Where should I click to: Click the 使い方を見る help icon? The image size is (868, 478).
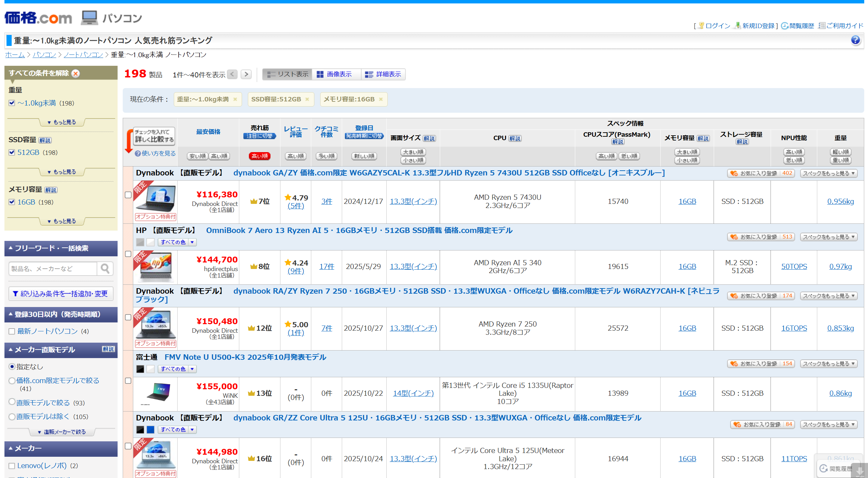[x=137, y=154]
